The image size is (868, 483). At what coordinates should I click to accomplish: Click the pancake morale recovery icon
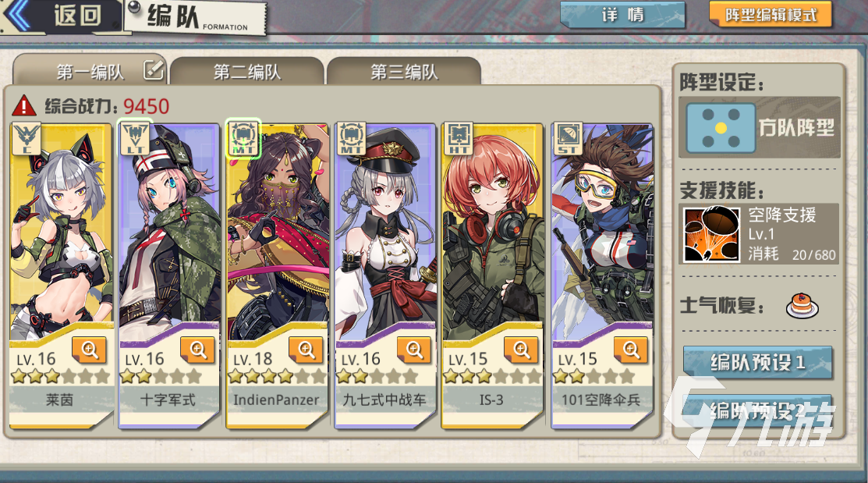(x=802, y=305)
